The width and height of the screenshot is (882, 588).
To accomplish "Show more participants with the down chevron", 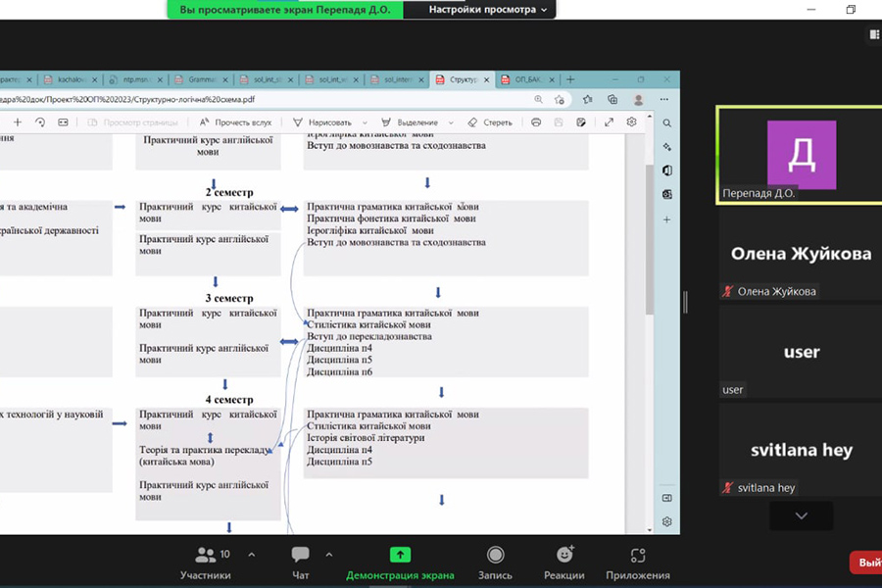I will 801,515.
